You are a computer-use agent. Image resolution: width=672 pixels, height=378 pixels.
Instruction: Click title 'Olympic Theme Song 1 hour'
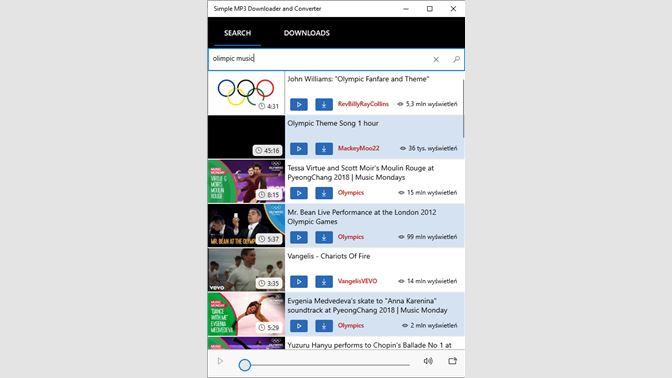pyautogui.click(x=333, y=123)
